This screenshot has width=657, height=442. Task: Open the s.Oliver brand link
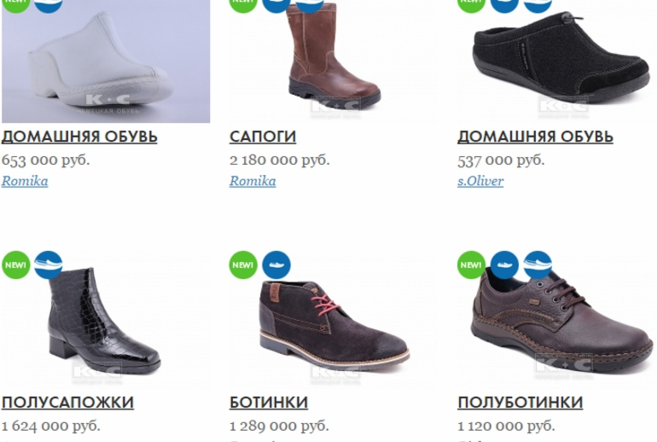(x=480, y=181)
